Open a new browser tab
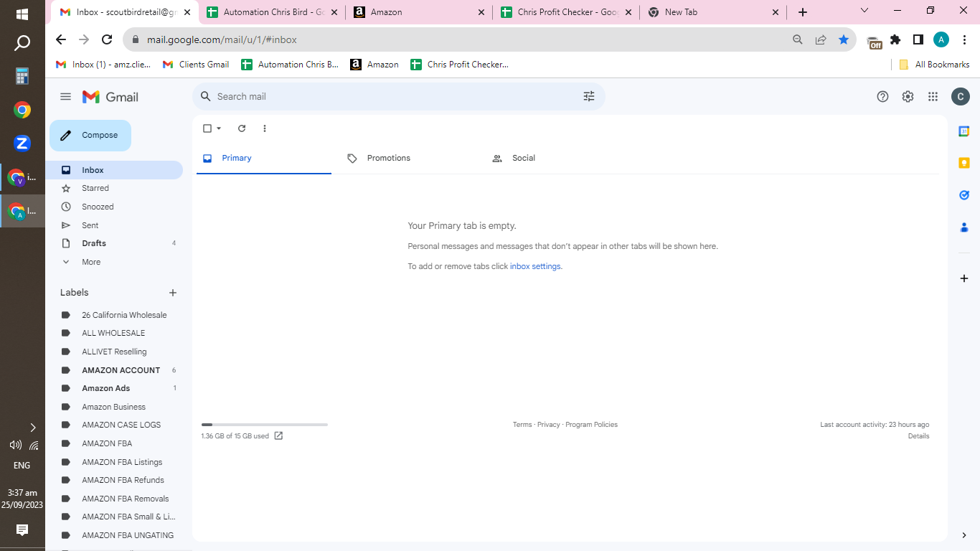Screen dimensions: 980x551 803,12
